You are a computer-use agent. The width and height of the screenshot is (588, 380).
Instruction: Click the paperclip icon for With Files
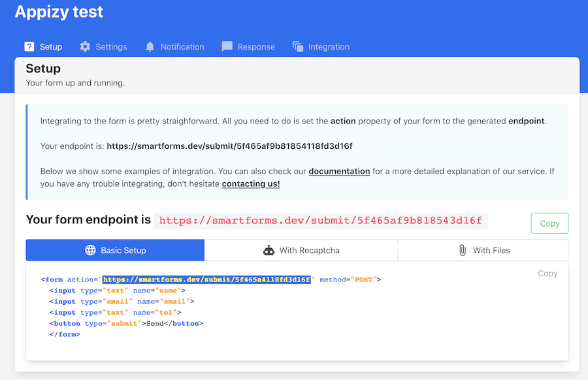point(463,250)
